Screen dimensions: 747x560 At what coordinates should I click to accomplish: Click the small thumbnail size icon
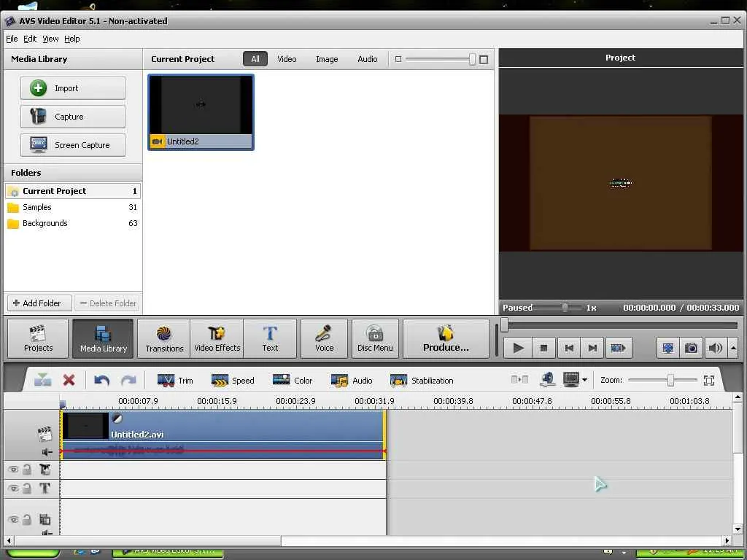(x=398, y=59)
